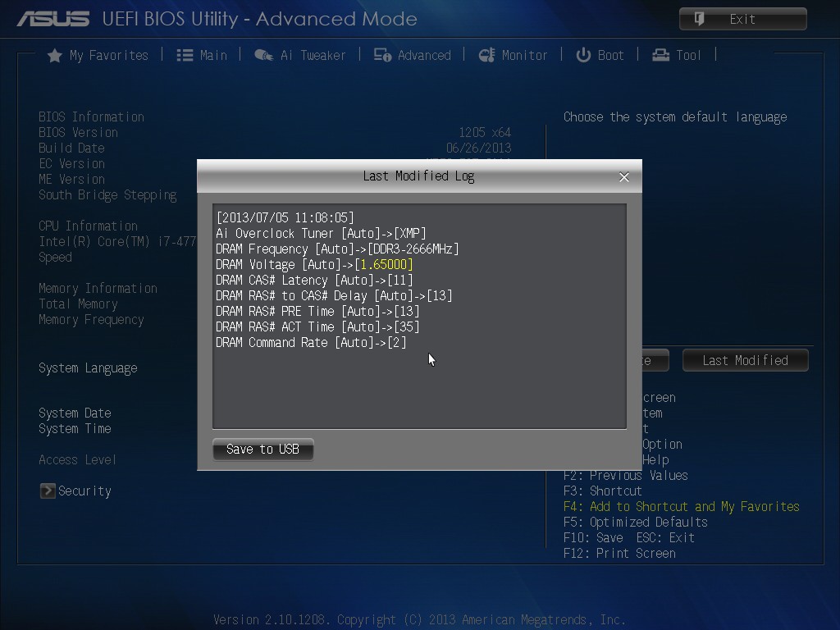Screen dimensions: 840x630
Task: Click the BIOS Information heading
Action: click(x=92, y=116)
